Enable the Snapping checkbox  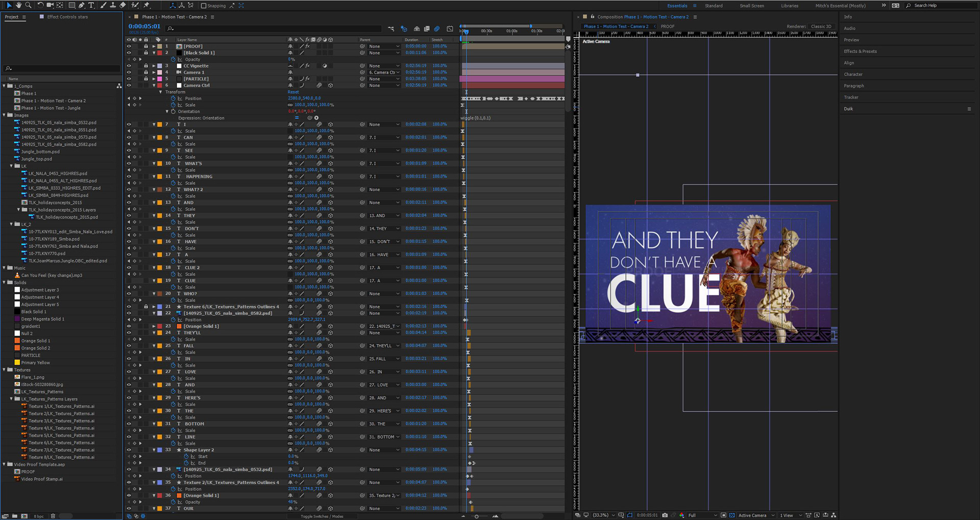point(204,6)
